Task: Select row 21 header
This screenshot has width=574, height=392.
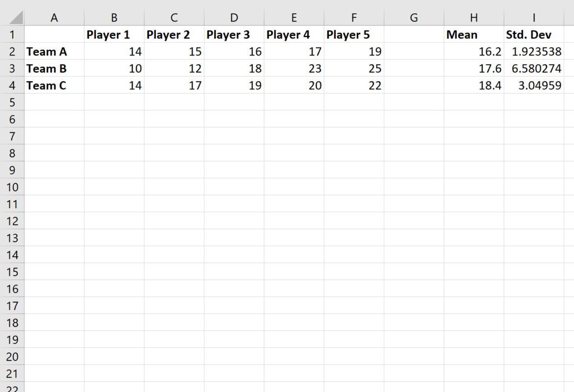Action: tap(12, 374)
